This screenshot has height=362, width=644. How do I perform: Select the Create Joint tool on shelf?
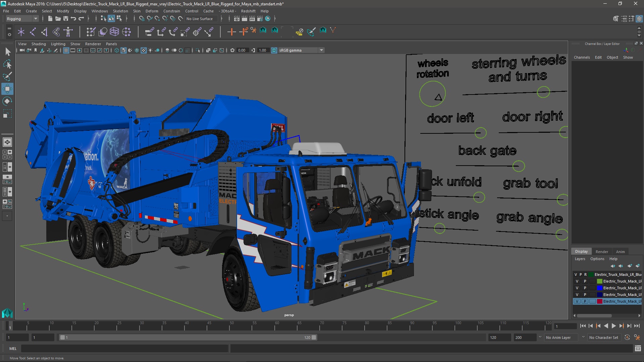(x=33, y=32)
